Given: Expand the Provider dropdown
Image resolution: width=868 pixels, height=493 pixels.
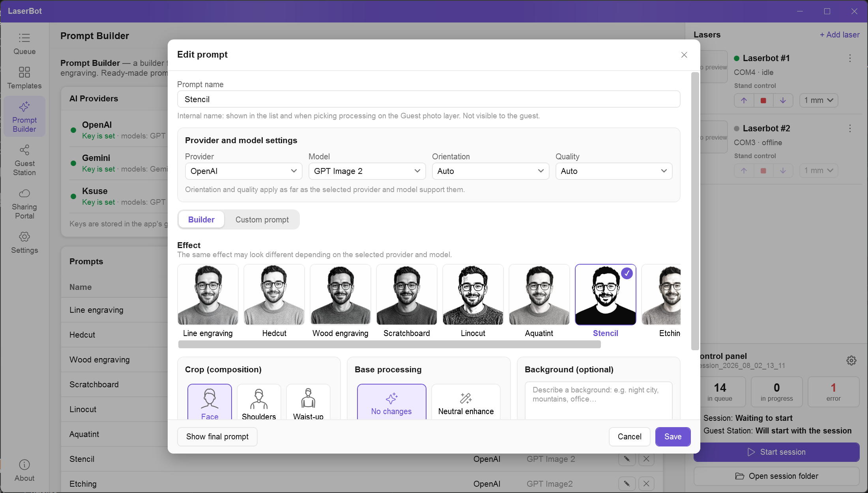Looking at the screenshot, I should [243, 171].
